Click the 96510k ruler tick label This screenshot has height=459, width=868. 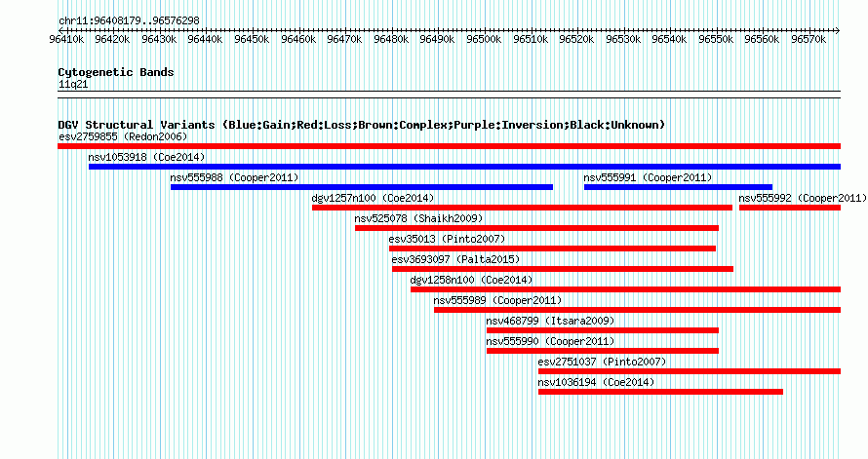point(531,39)
